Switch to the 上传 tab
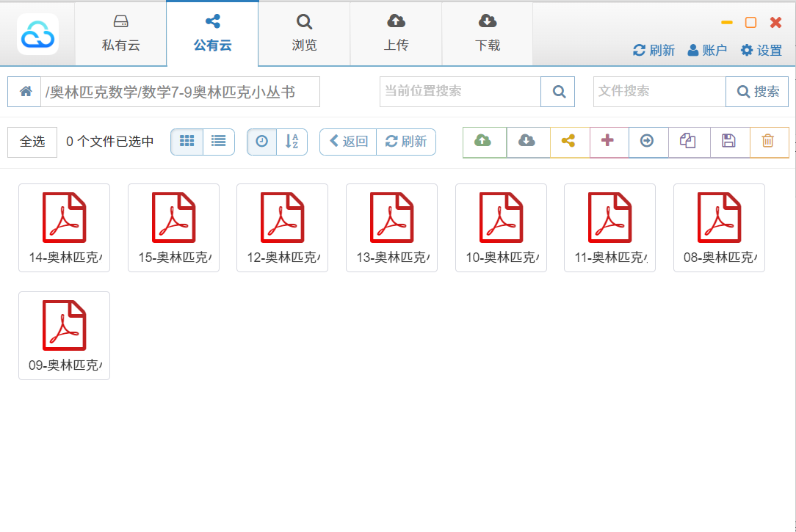Viewport: 796px width, 532px height. pyautogui.click(x=396, y=34)
